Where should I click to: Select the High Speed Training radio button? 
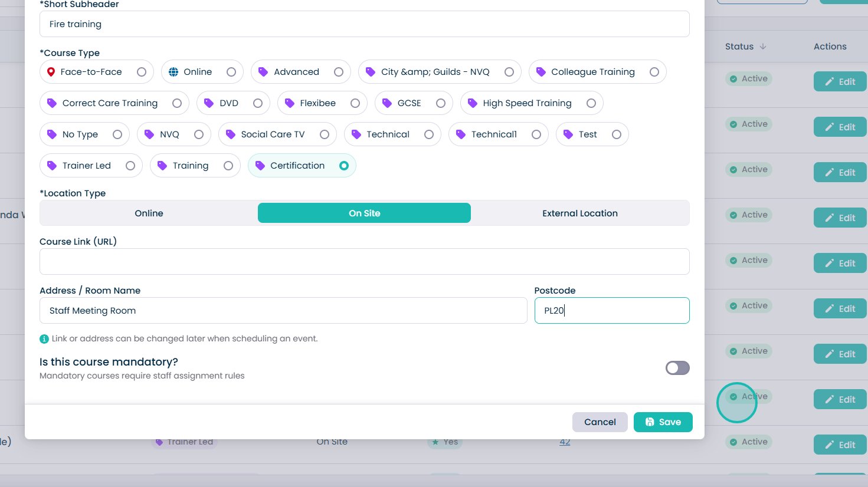pyautogui.click(x=591, y=103)
